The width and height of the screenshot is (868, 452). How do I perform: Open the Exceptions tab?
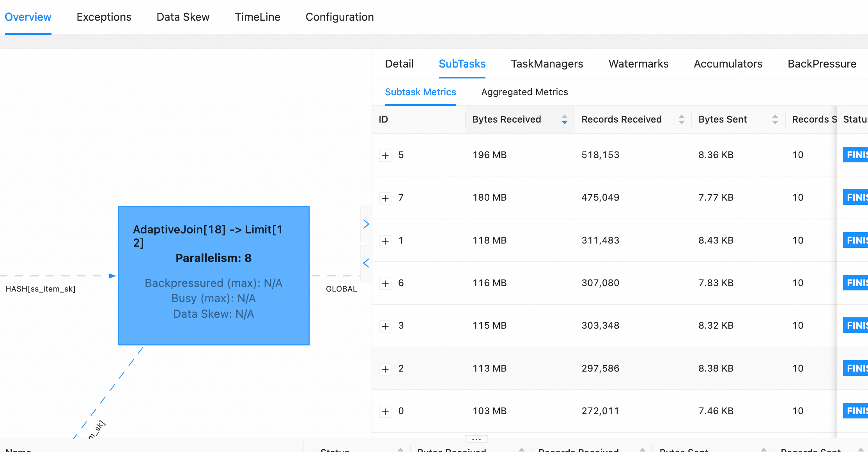(x=104, y=17)
